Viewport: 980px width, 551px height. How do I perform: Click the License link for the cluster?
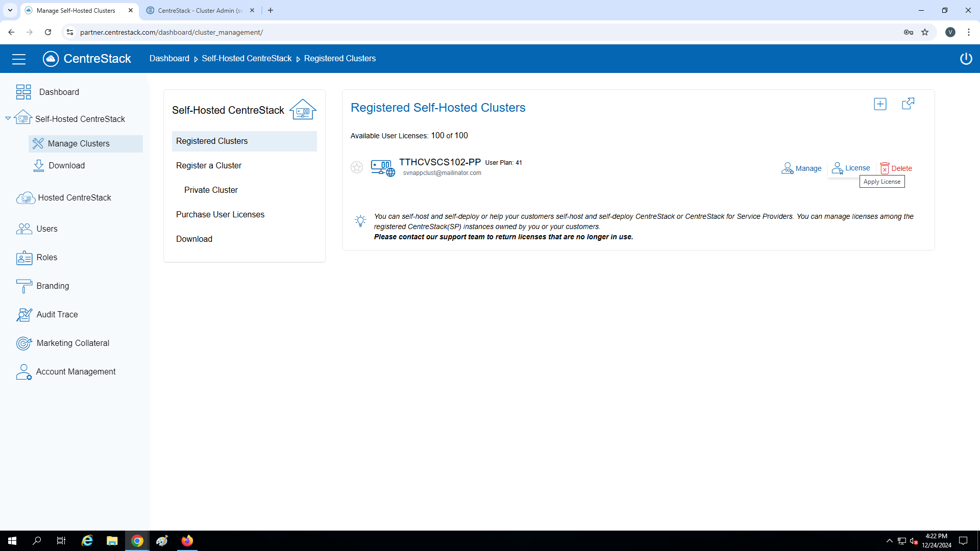tap(857, 168)
